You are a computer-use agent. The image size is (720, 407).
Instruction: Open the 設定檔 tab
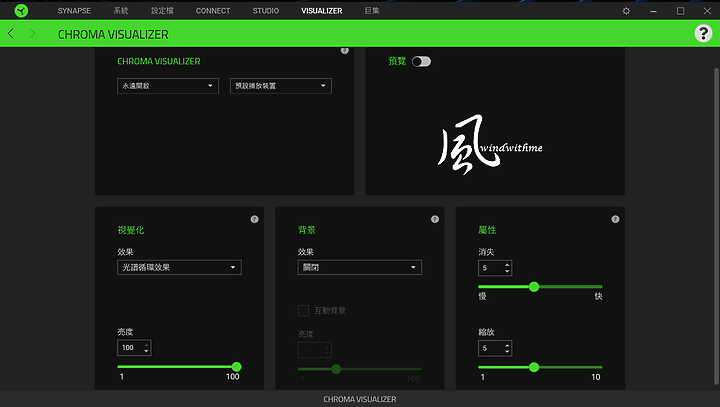[x=162, y=11]
